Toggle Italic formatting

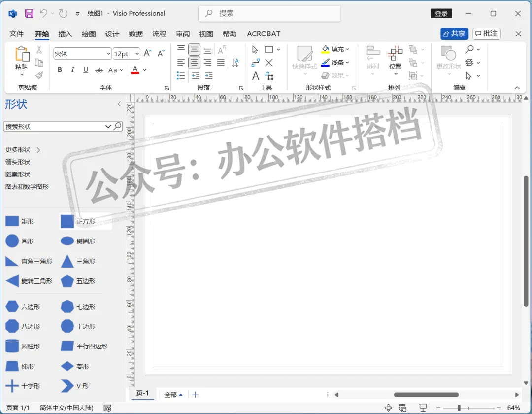coord(72,70)
